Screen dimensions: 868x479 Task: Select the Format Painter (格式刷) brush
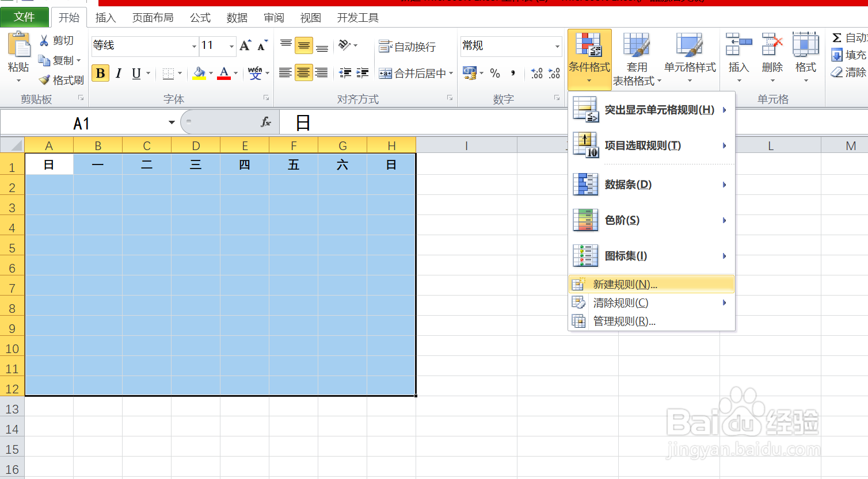coord(44,80)
